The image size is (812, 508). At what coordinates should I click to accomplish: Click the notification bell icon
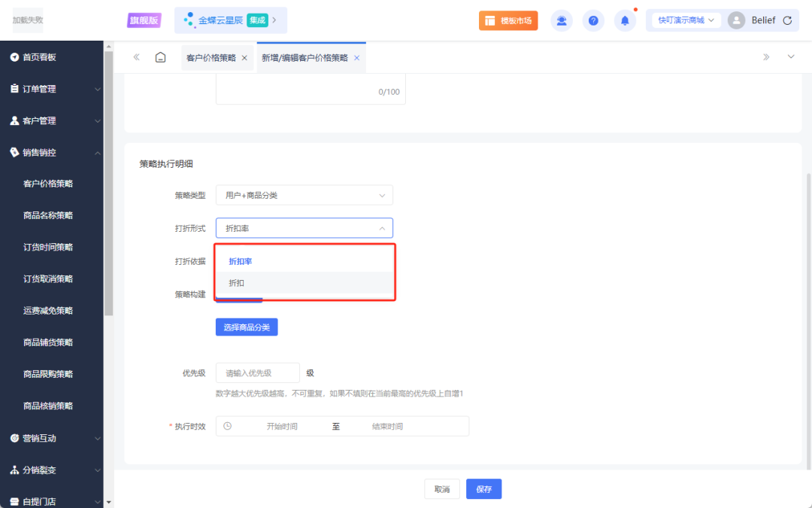tap(625, 20)
